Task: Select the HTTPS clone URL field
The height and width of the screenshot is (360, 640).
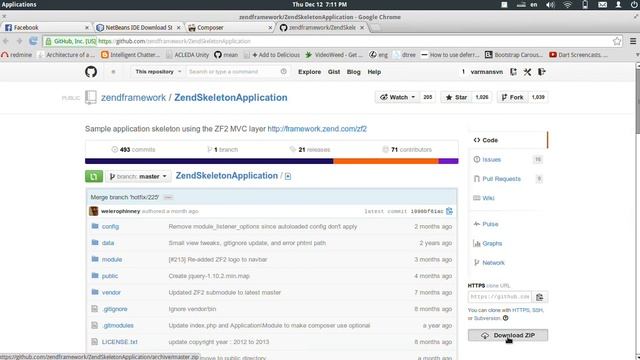Action: point(500,297)
